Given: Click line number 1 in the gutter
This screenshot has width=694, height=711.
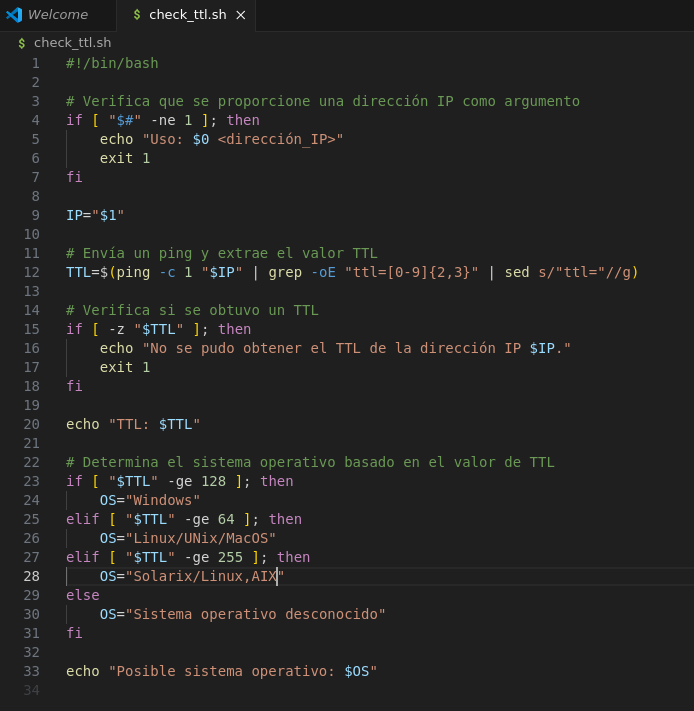Looking at the screenshot, I should tap(35, 63).
